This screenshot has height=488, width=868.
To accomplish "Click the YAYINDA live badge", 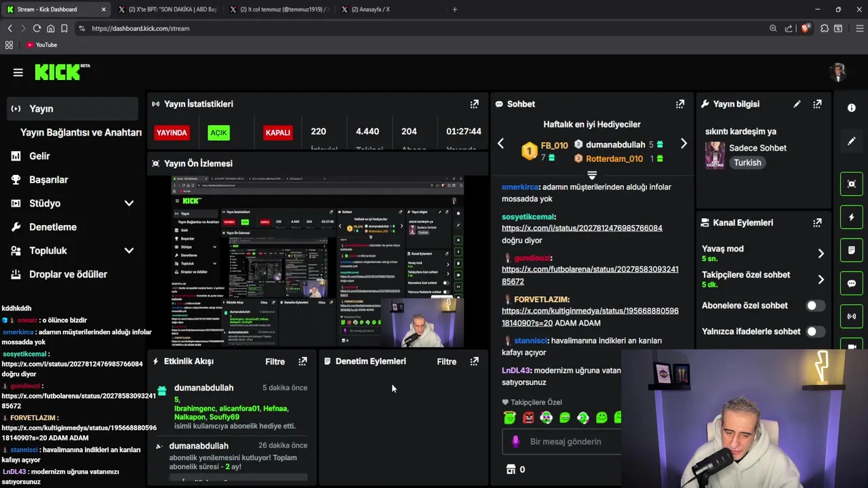I will pyautogui.click(x=172, y=133).
